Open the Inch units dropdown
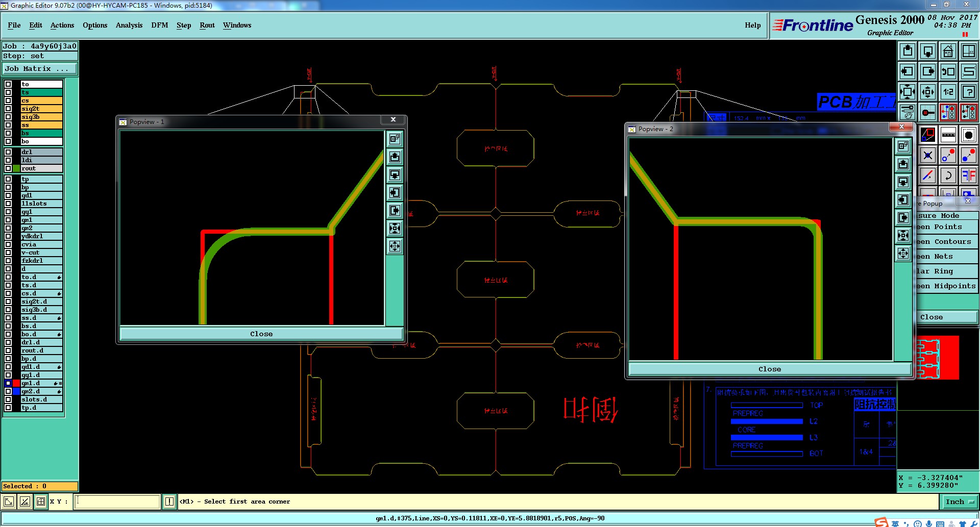Screen dimensions: 980x527 pyautogui.click(x=959, y=501)
